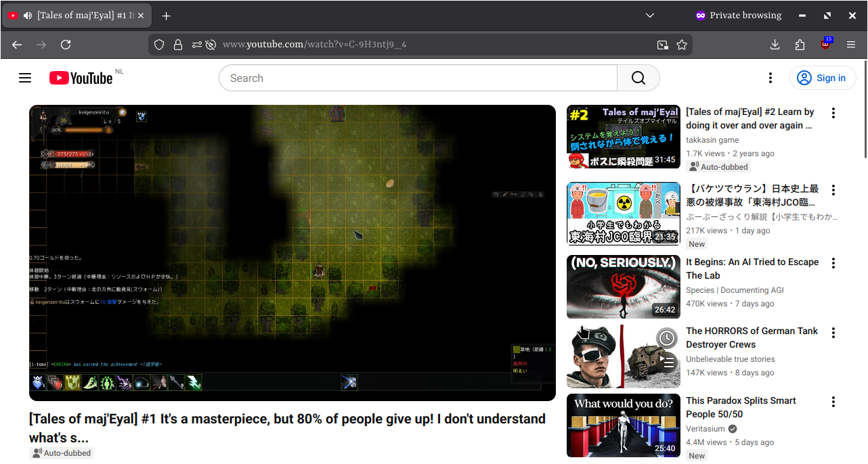Open blocked autoplay permission icon

pos(211,45)
